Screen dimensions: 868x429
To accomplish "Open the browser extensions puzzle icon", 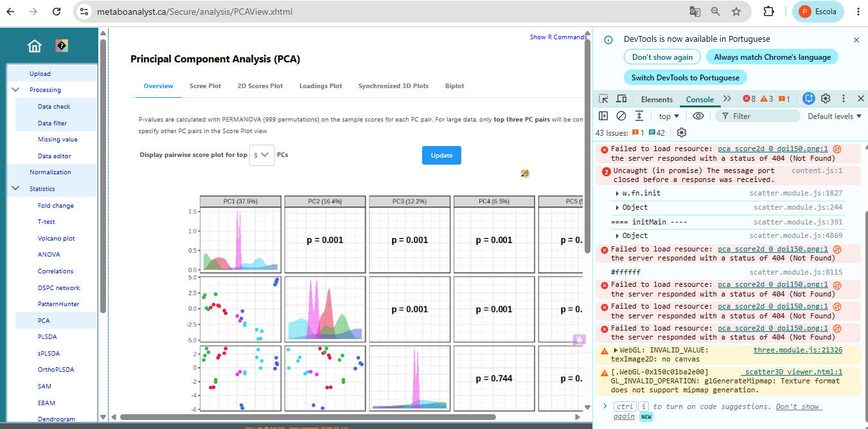I will point(768,12).
